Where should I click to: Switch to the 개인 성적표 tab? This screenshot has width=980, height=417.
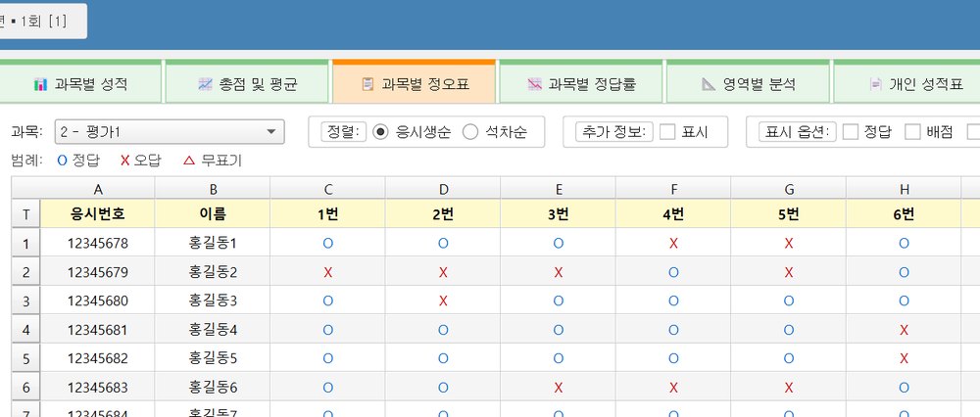pyautogui.click(x=906, y=82)
